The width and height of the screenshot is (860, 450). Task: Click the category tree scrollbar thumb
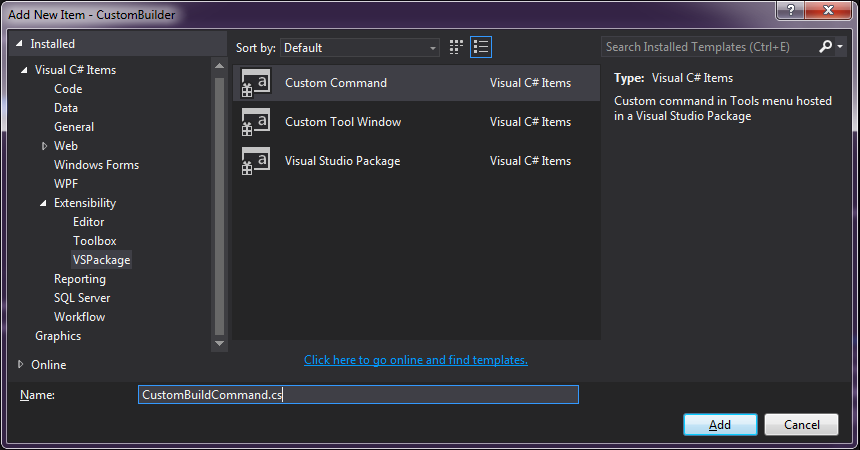pos(219,206)
